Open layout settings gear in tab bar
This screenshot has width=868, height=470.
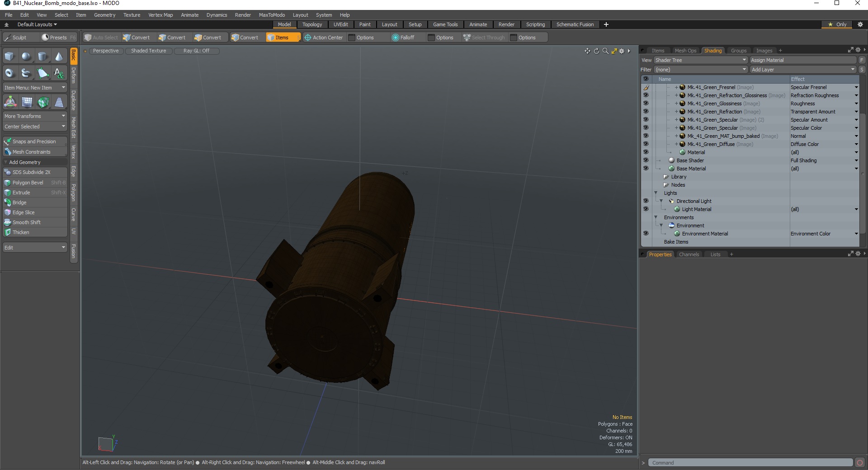[860, 24]
